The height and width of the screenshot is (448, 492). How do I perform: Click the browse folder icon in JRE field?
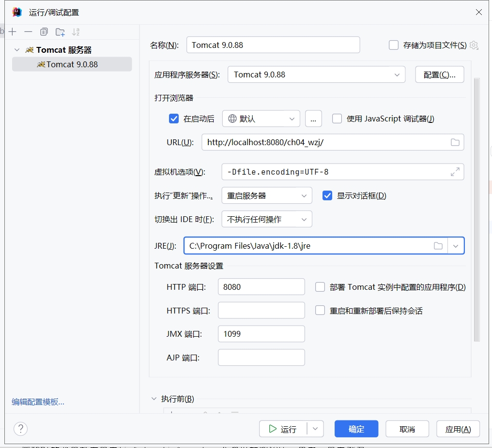[438, 246]
